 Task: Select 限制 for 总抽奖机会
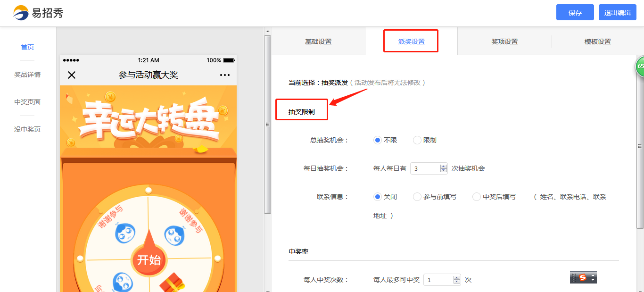[x=417, y=140]
